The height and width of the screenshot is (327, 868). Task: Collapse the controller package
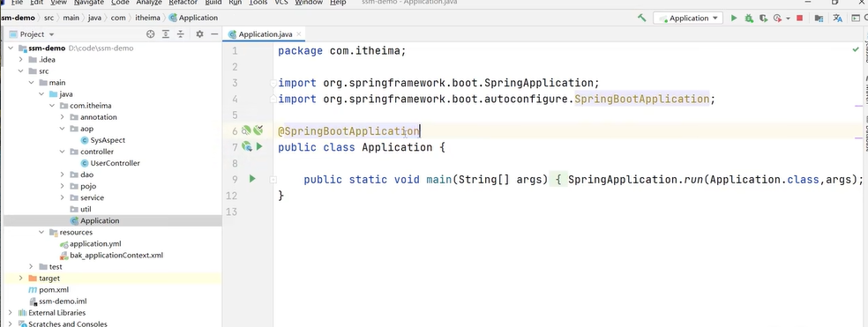click(x=63, y=152)
